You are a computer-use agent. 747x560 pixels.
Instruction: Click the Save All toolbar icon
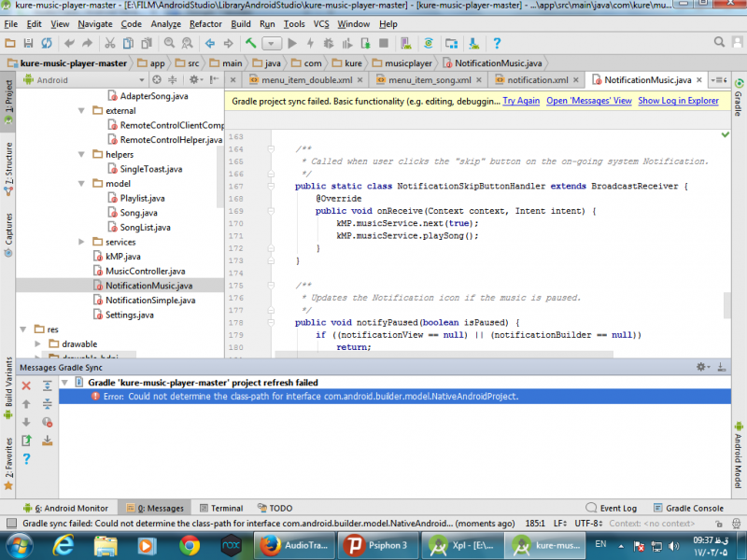click(27, 43)
